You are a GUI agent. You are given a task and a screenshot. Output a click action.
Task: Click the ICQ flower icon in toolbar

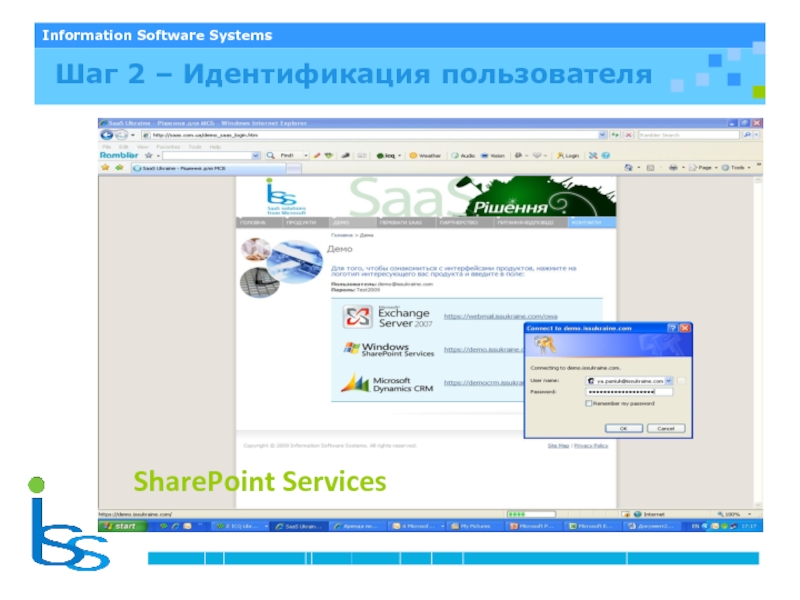click(x=380, y=156)
